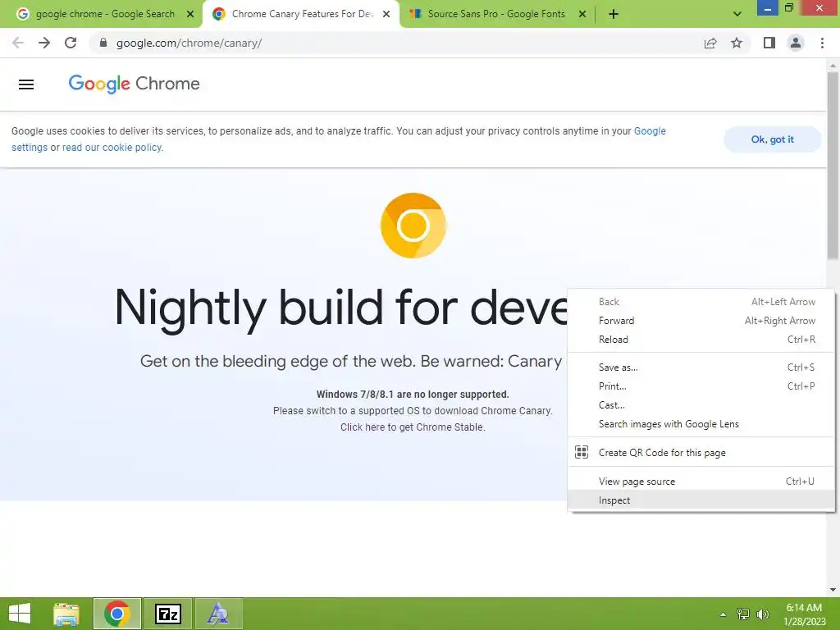
Task: Open 7-Zip from the taskbar
Action: tap(167, 614)
